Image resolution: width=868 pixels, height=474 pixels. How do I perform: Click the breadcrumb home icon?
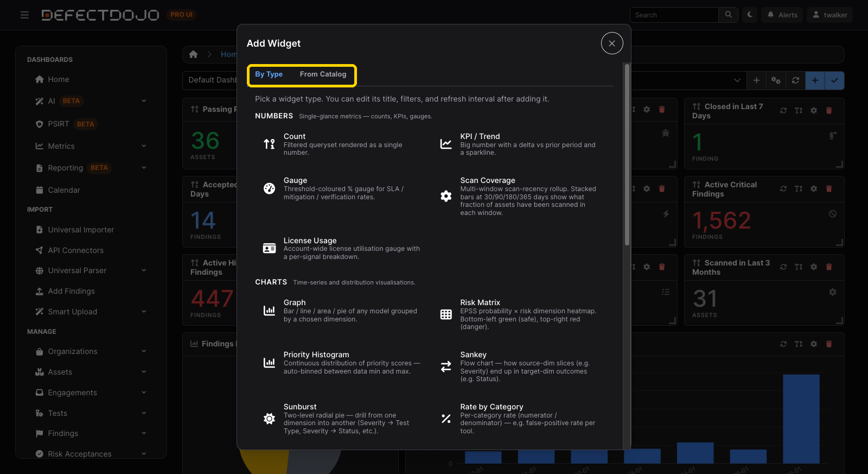point(193,54)
